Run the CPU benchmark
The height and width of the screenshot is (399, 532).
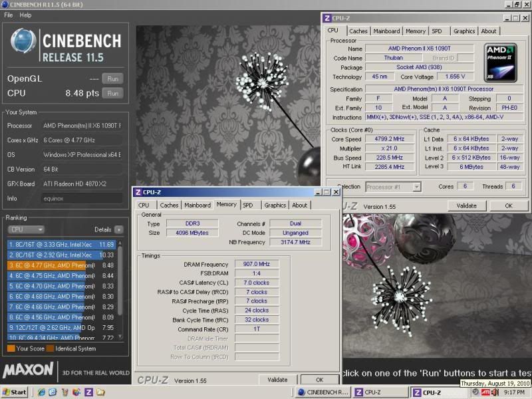click(x=112, y=93)
